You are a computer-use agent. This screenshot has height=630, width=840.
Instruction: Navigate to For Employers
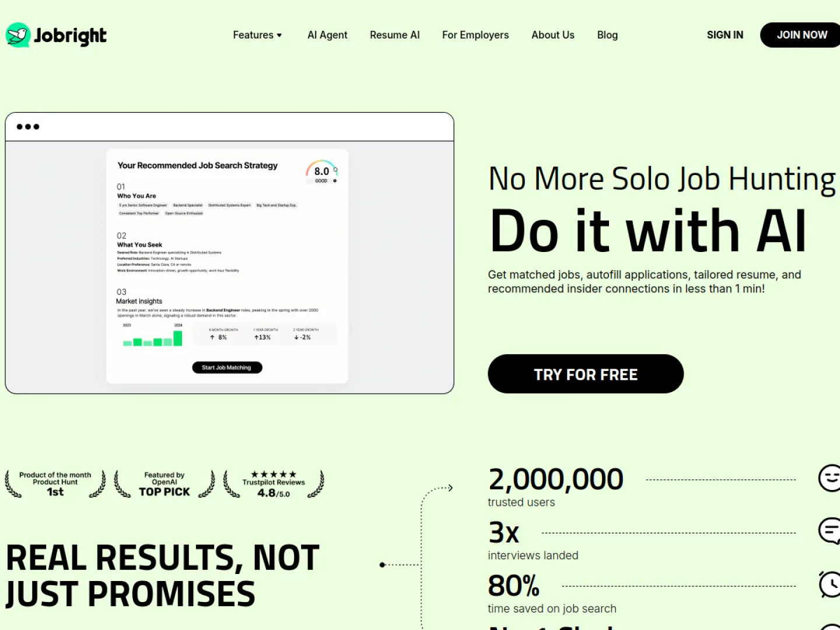tap(475, 35)
